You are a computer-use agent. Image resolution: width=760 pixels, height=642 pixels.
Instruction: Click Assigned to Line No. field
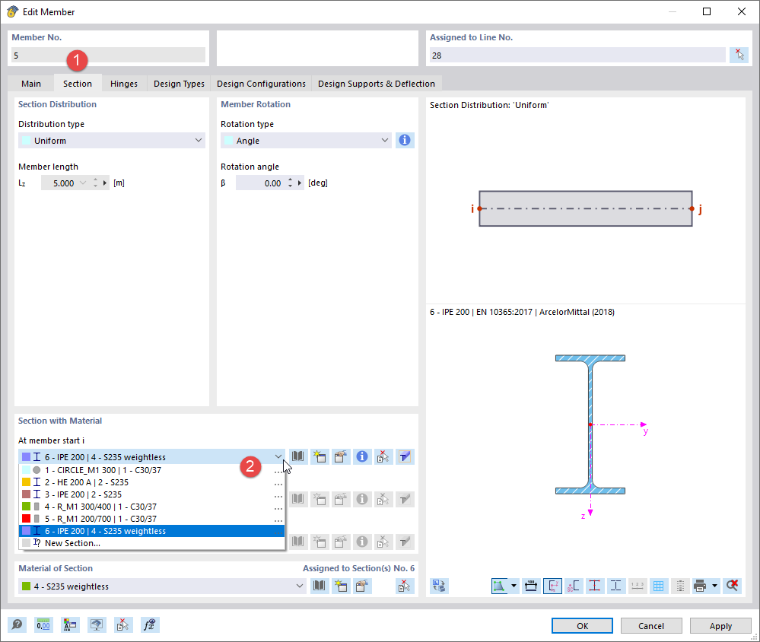pos(578,55)
